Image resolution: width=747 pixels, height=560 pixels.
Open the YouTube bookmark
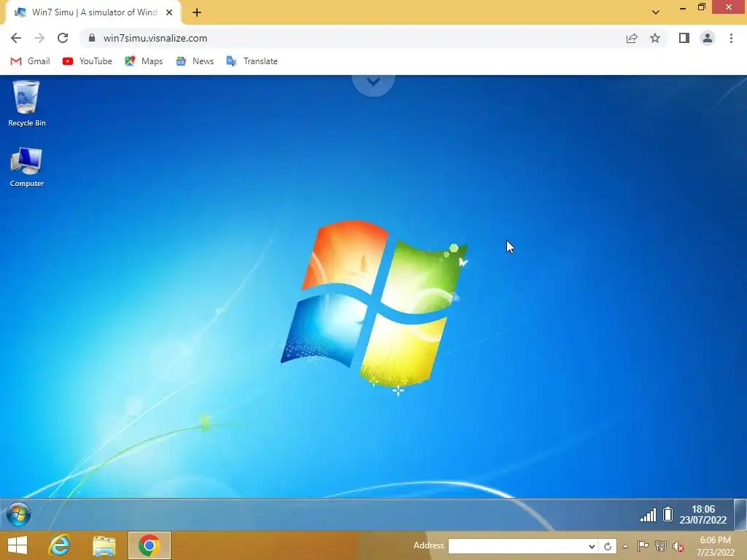(x=88, y=61)
